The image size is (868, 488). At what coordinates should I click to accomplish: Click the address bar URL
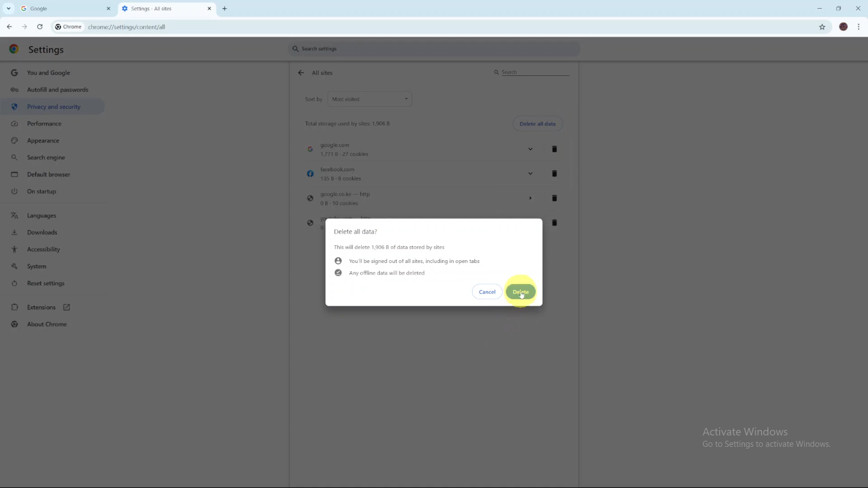tap(126, 27)
